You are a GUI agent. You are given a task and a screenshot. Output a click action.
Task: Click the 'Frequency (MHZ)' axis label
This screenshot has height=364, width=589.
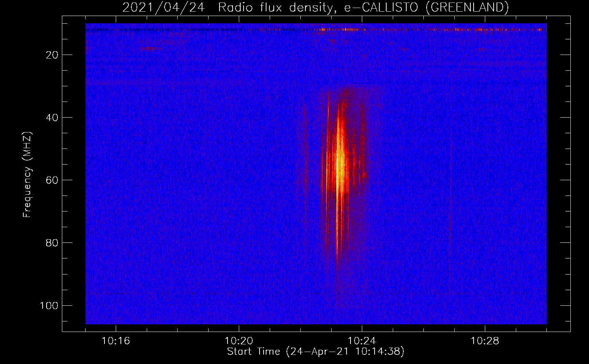click(x=27, y=174)
